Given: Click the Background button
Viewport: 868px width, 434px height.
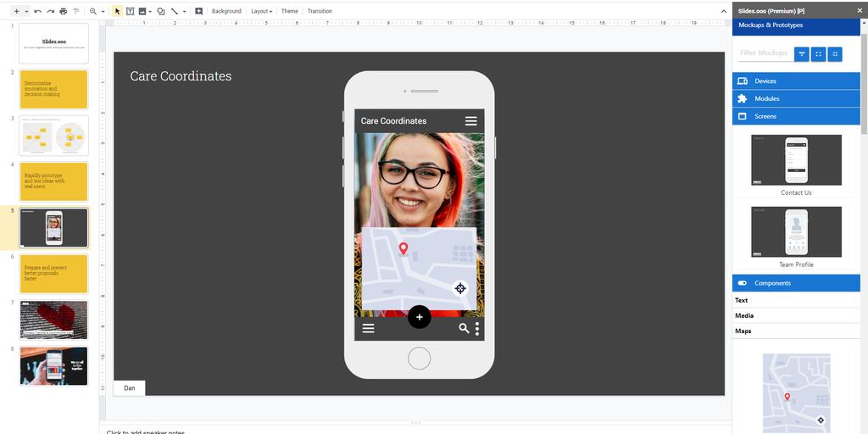Looking at the screenshot, I should (x=226, y=11).
